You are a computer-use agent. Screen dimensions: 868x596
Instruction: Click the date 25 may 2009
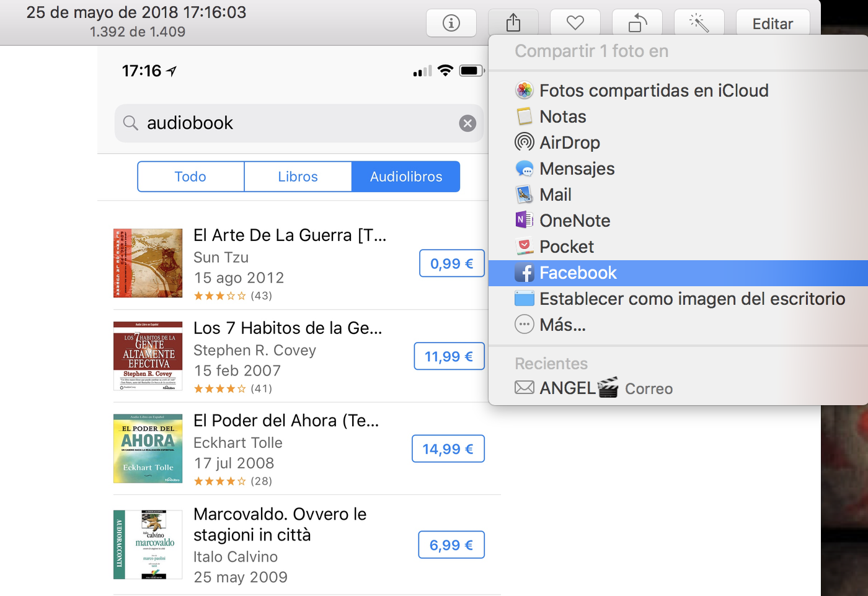pyautogui.click(x=241, y=577)
